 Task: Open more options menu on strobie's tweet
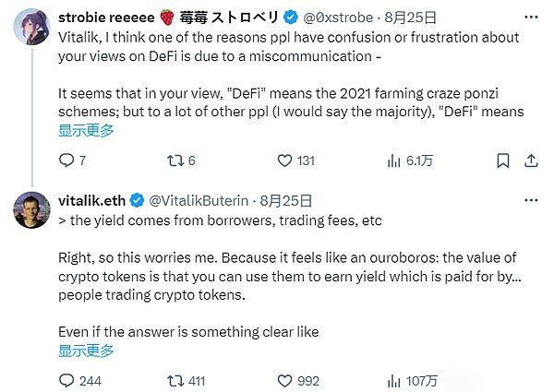[531, 18]
